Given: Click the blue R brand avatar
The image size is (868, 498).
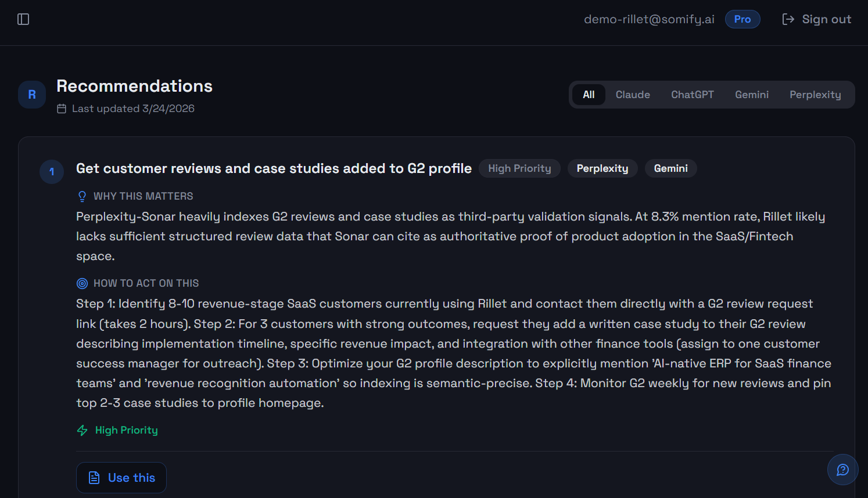Looking at the screenshot, I should (32, 95).
